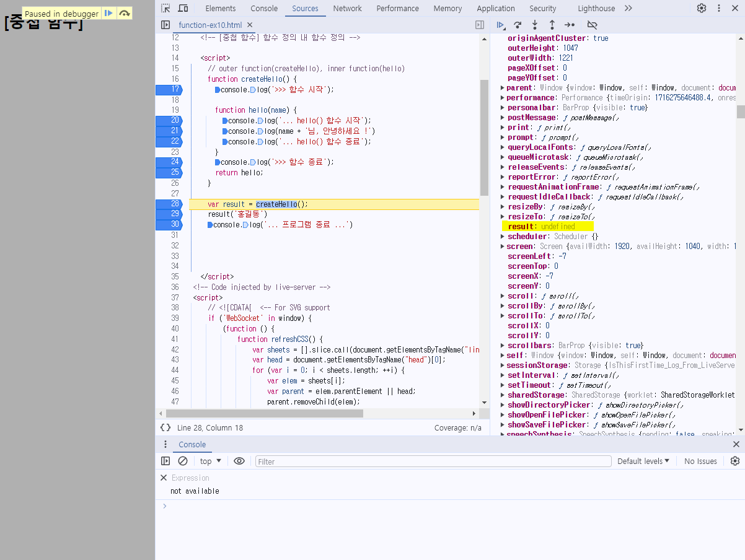
Task: Resume script execution from paused overlay
Action: (108, 13)
